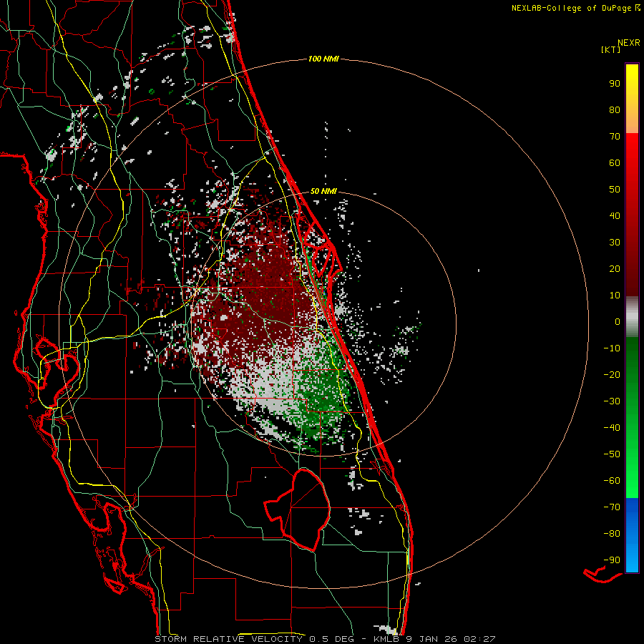Click the 70 value on velocity scale
The height and width of the screenshot is (644, 644).
point(615,137)
